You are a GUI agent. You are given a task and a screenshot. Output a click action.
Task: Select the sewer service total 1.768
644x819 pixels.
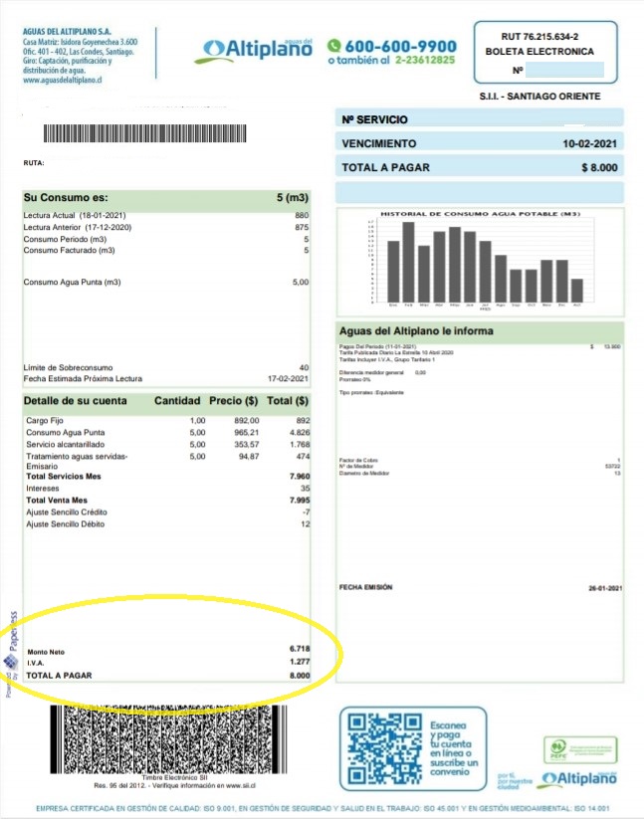300,445
